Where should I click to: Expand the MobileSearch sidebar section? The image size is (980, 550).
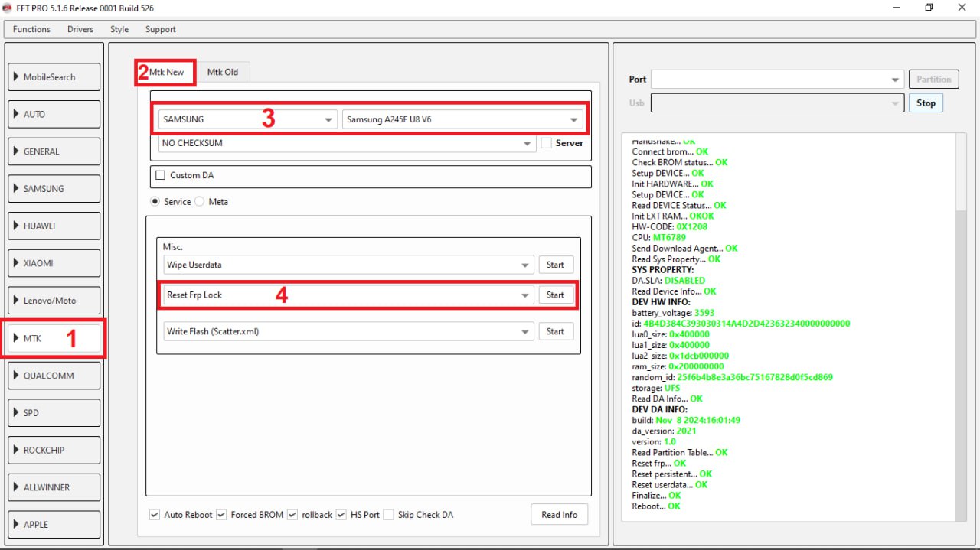point(54,76)
